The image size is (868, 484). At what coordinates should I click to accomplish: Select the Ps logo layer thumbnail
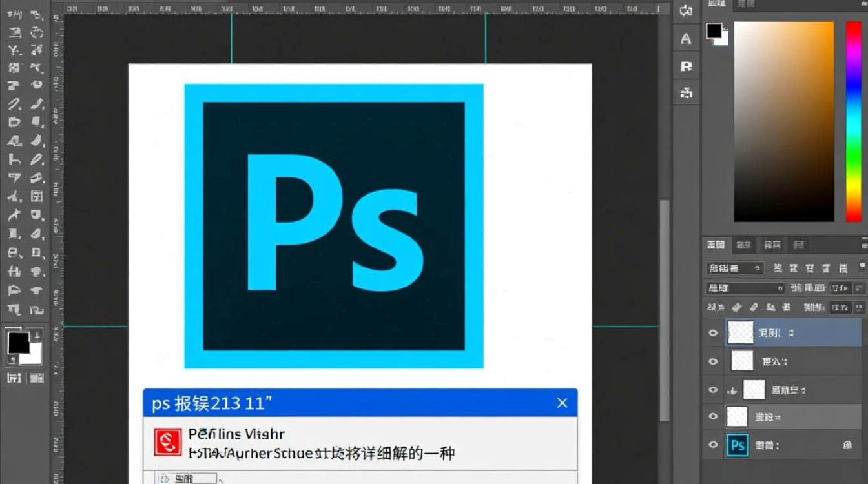[x=738, y=445]
